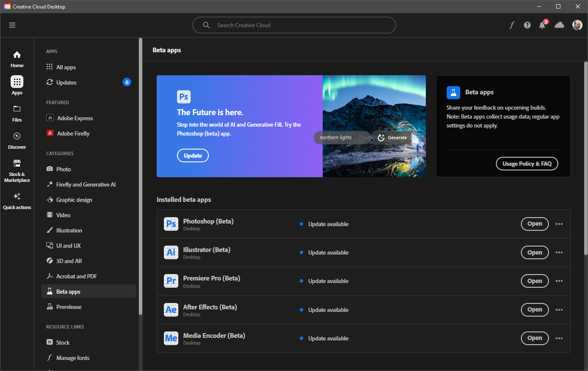
Task: Switch to the Prerelease category
Action: (69, 306)
